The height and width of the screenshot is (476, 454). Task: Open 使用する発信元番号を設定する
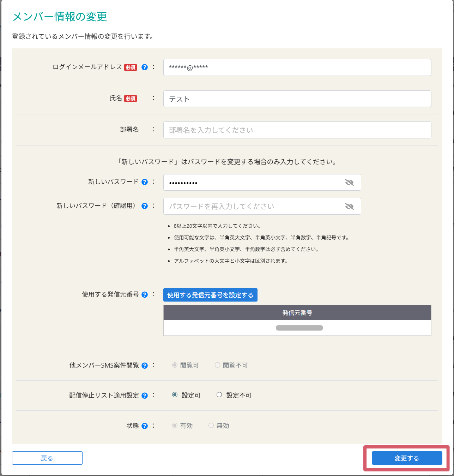[210, 294]
